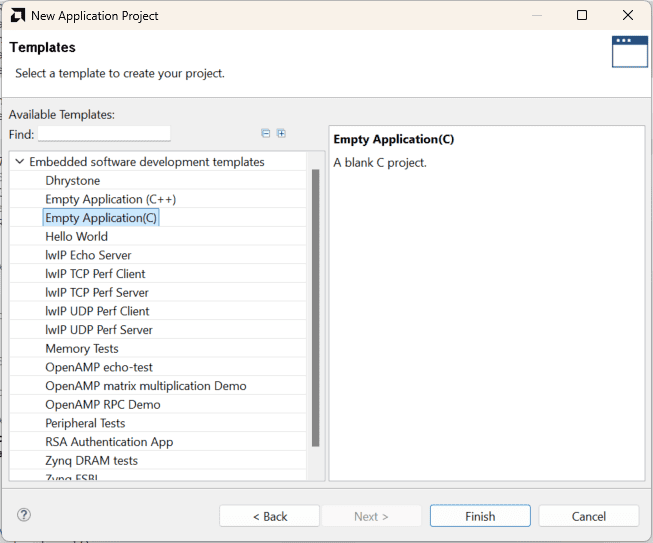Click the Expand All templates icon
653x543 pixels.
281,133
